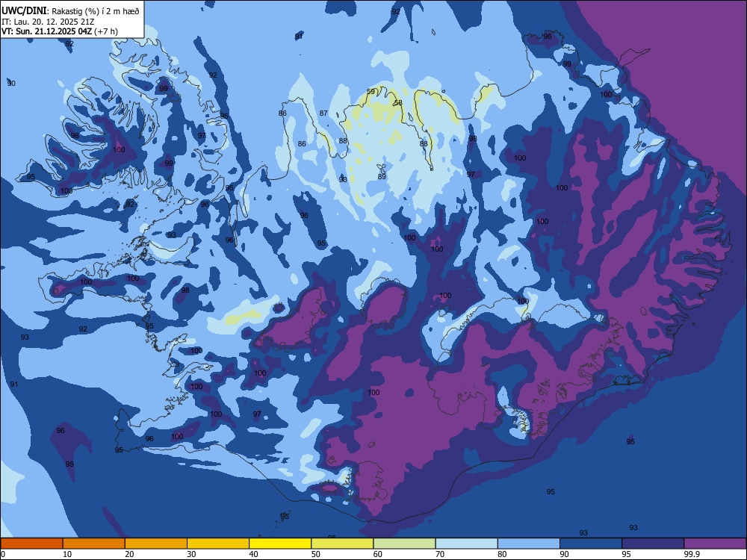Screen dimensions: 747x560
Task: Click the 'VT: Sun. 21.12.2025 04Z' valid time
Action: pos(46,32)
